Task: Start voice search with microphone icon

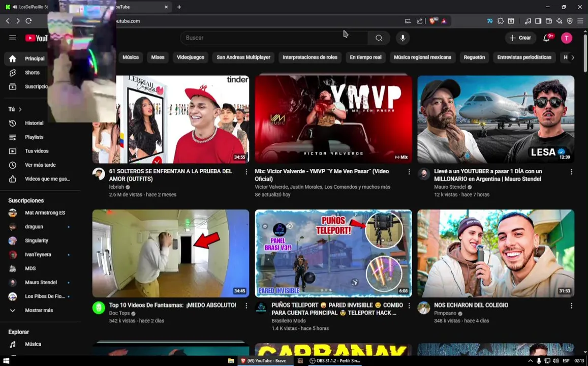Action: (x=403, y=38)
